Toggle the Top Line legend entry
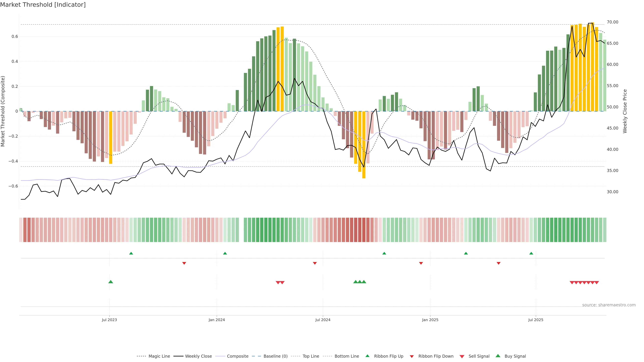This screenshot has width=644, height=362. (x=311, y=356)
